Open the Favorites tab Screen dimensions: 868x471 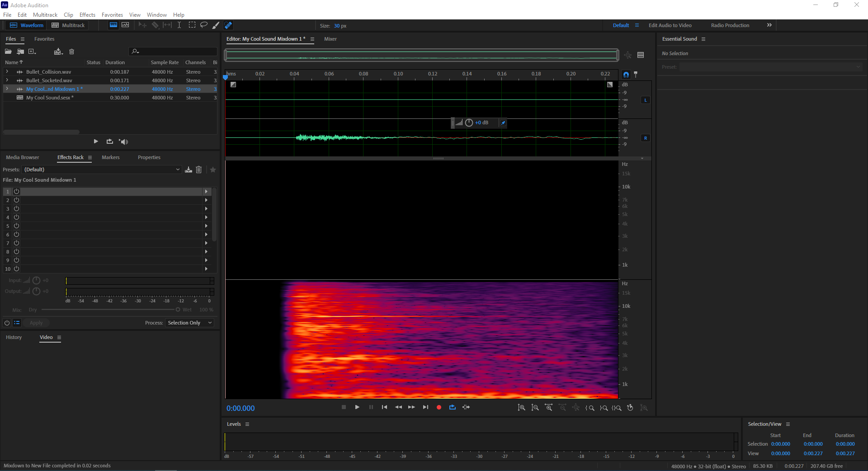(x=44, y=39)
